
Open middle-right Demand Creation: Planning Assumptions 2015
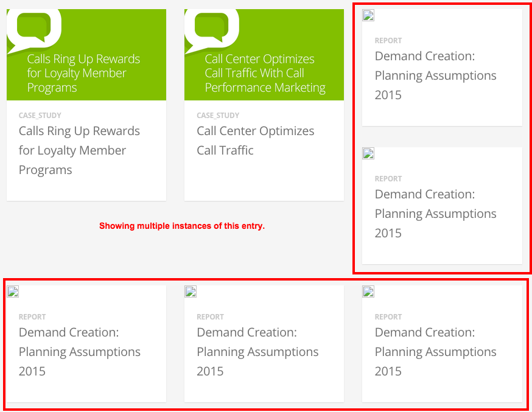pyautogui.click(x=435, y=214)
